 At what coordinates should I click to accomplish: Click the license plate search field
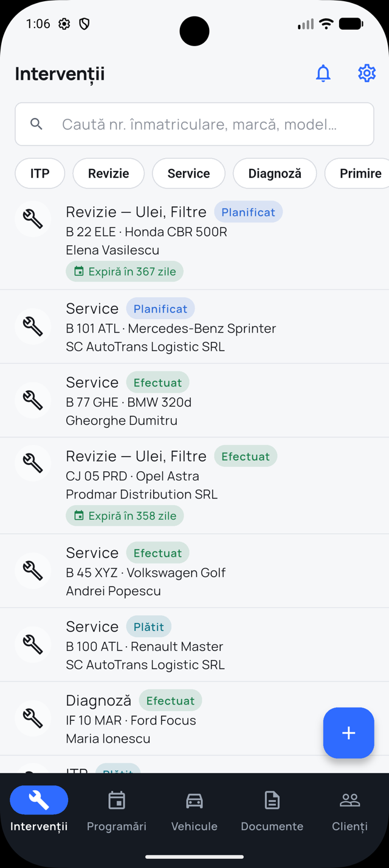tap(194, 124)
